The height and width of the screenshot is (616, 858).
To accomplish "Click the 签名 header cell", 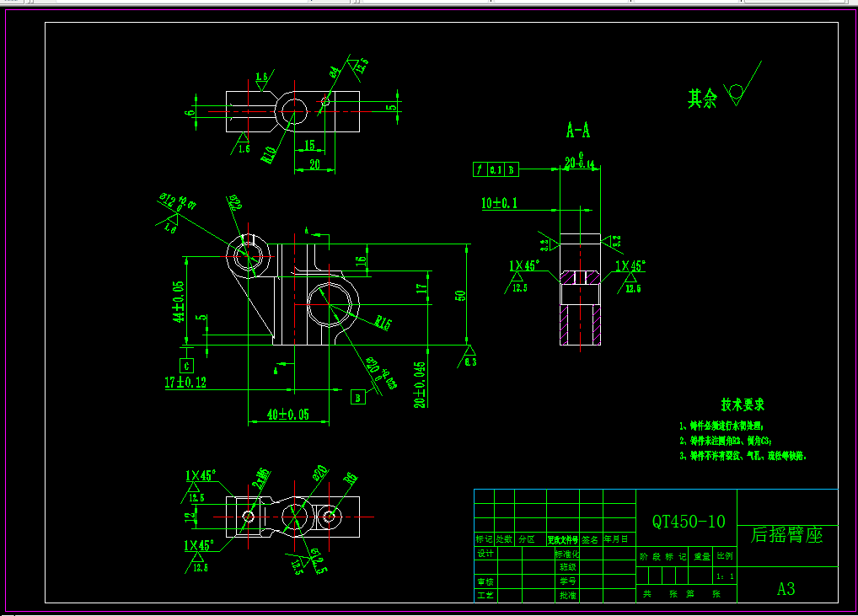I will [590, 539].
